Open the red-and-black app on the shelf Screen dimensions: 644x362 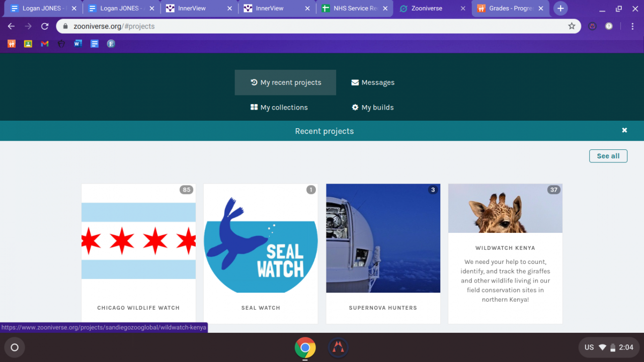338,347
